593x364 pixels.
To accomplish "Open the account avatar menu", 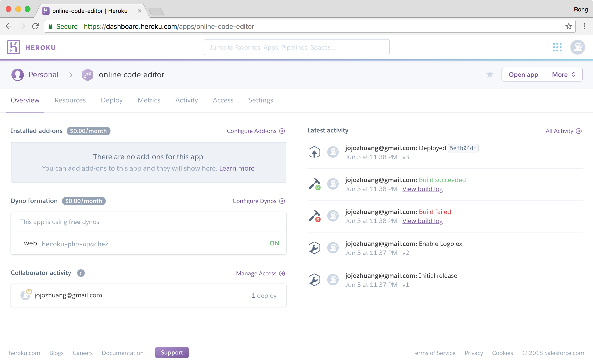I will tap(577, 47).
